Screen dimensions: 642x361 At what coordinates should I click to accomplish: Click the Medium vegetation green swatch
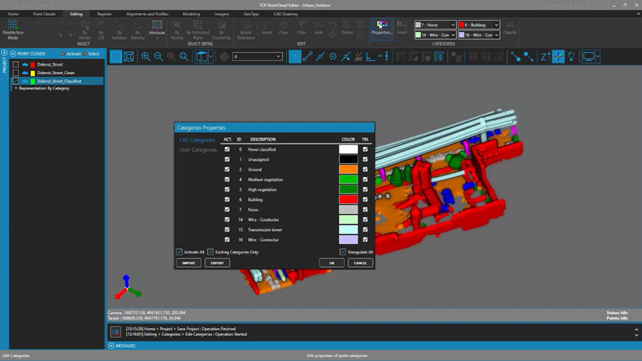coord(348,179)
